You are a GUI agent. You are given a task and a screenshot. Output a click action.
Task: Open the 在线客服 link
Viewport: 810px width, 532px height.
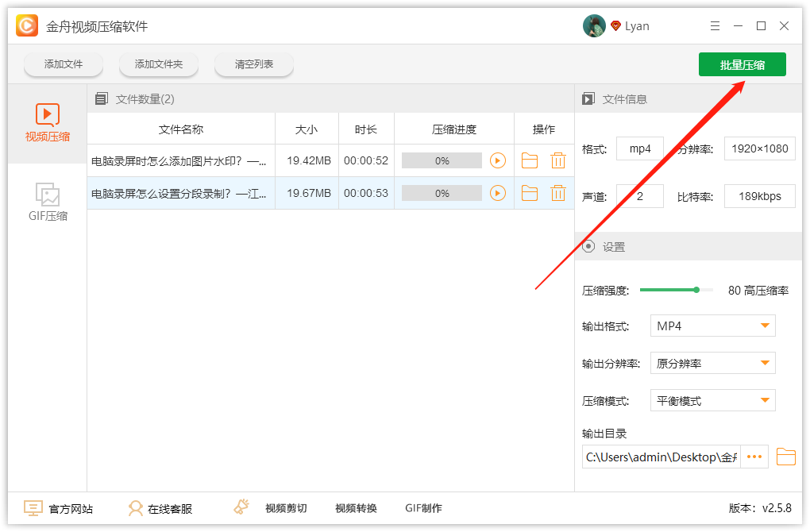coord(170,509)
